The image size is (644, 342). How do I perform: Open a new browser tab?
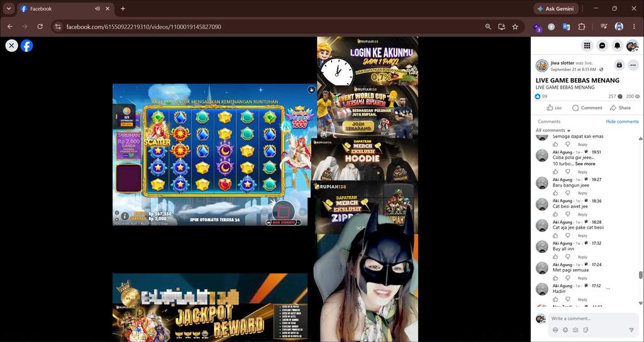pos(123,9)
